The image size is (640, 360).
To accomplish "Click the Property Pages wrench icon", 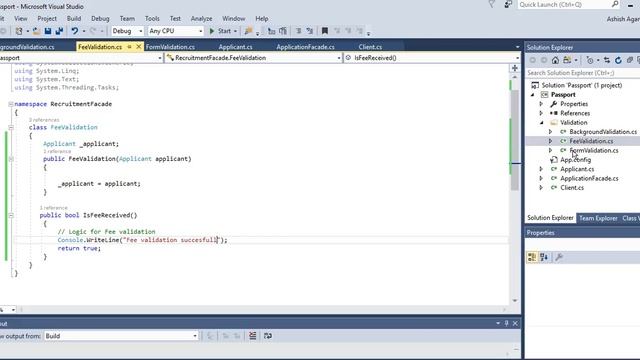I will [x=559, y=257].
